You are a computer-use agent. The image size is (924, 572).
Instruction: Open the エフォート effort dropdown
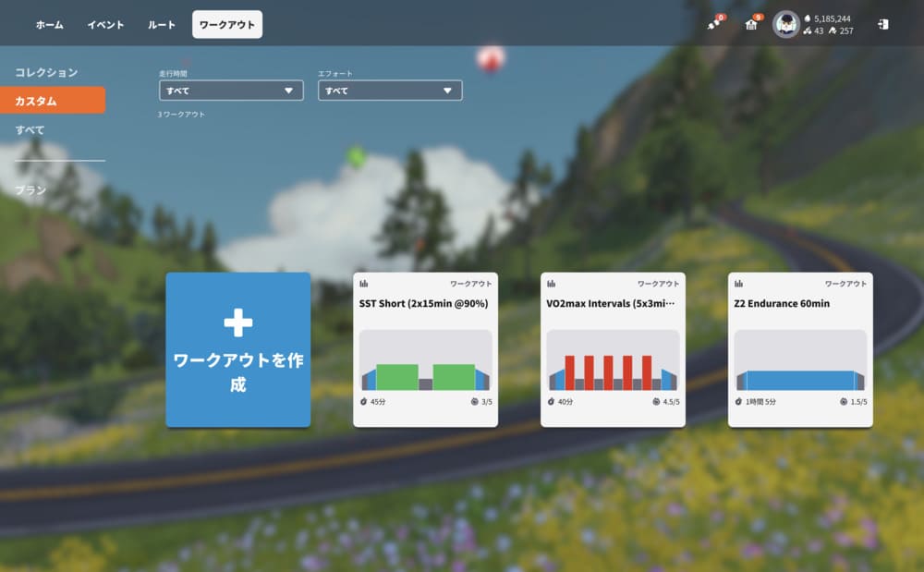coord(390,91)
